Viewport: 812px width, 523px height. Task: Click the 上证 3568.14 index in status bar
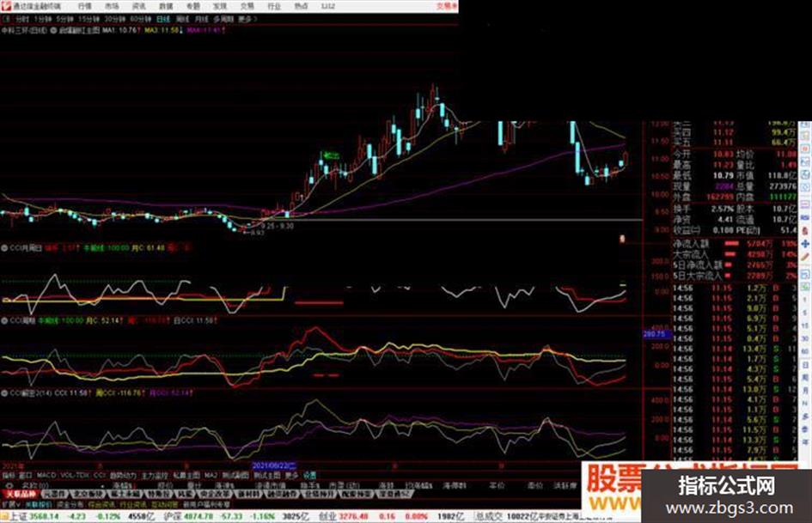tap(36, 516)
